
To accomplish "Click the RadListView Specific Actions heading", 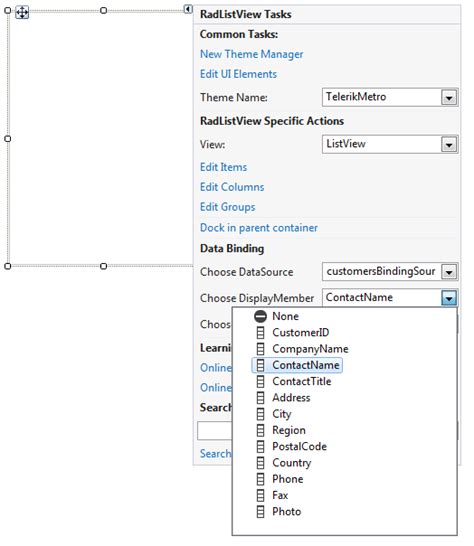I will (272, 121).
